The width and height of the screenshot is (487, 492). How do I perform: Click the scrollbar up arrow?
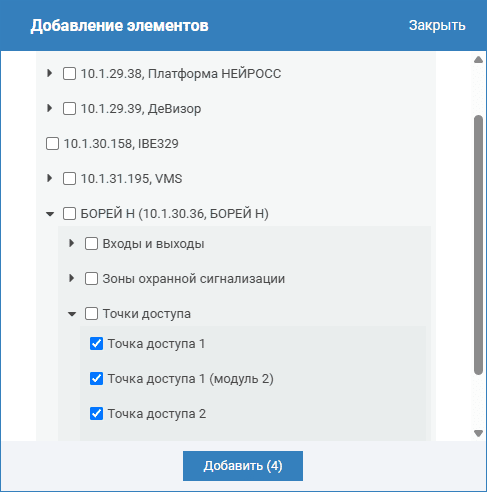pos(478,60)
